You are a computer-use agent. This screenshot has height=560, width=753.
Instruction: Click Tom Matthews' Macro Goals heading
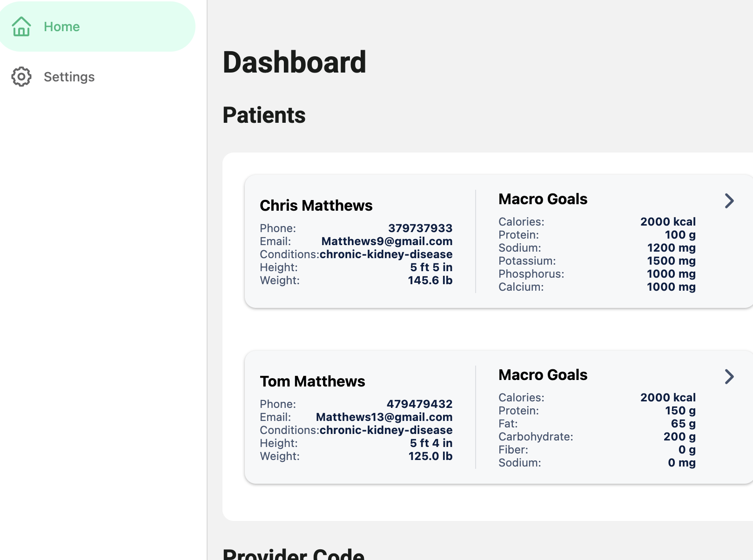click(x=543, y=375)
